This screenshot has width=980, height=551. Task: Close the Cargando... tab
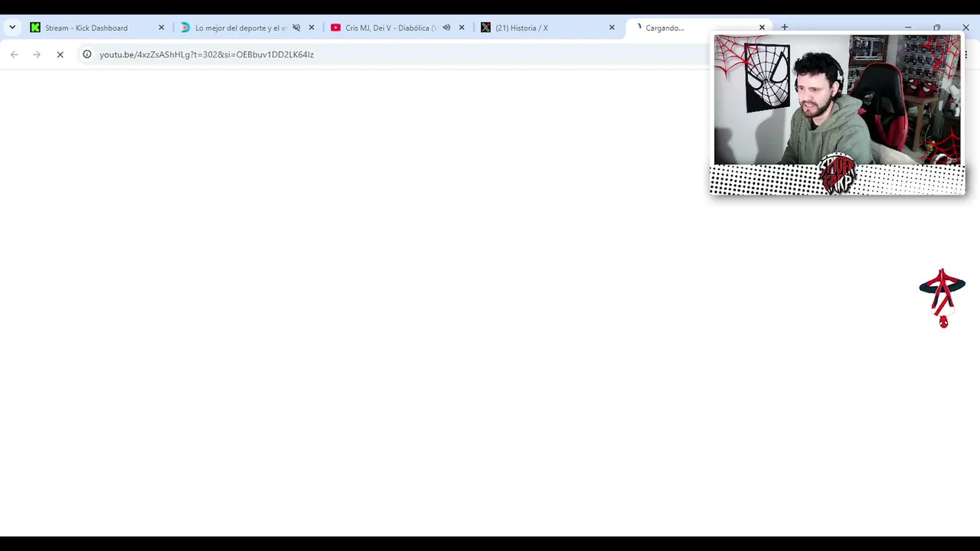pyautogui.click(x=762, y=28)
